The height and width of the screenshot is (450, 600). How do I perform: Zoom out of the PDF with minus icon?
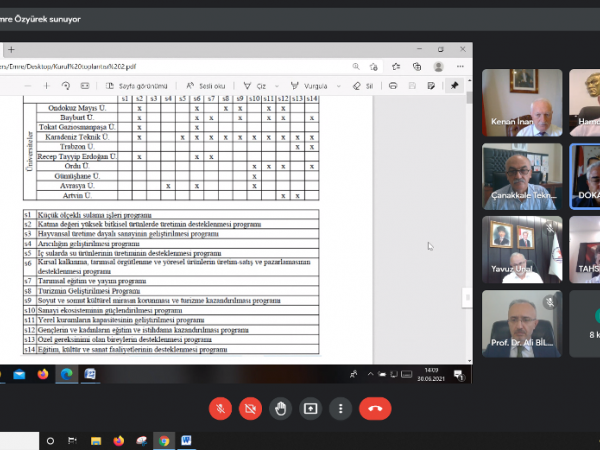(28, 86)
